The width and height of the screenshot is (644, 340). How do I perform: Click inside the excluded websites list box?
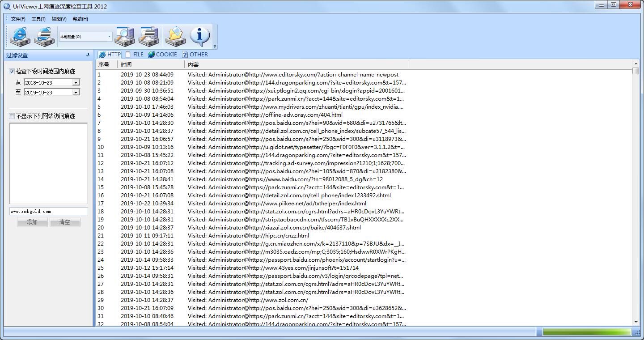[49, 163]
